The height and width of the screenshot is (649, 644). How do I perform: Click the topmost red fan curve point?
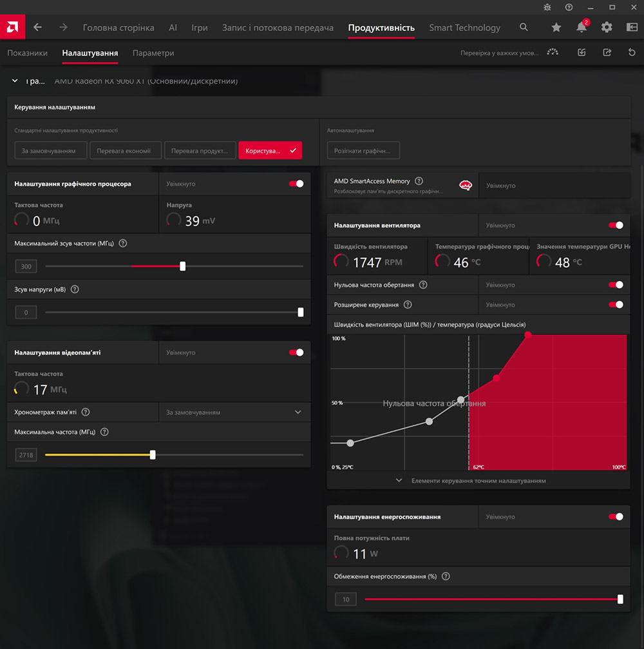(x=528, y=334)
